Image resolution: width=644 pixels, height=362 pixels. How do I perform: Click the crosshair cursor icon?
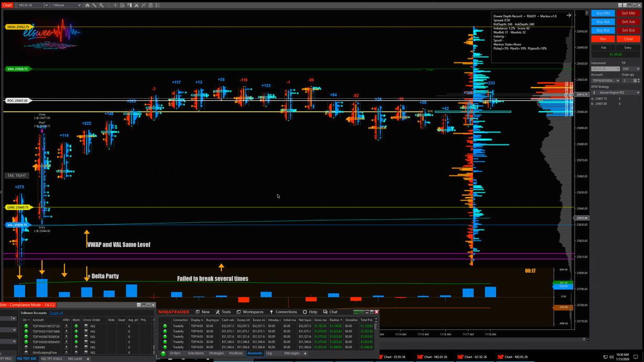(x=115, y=5)
